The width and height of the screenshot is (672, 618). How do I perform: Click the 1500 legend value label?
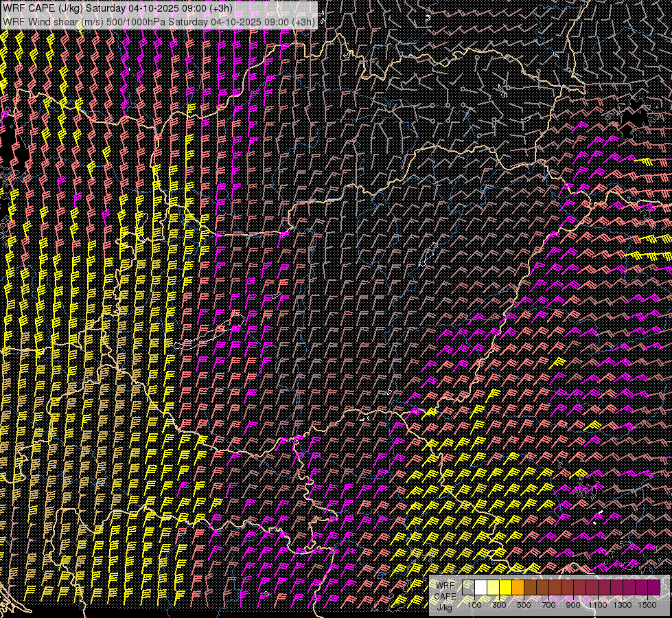tap(647, 605)
